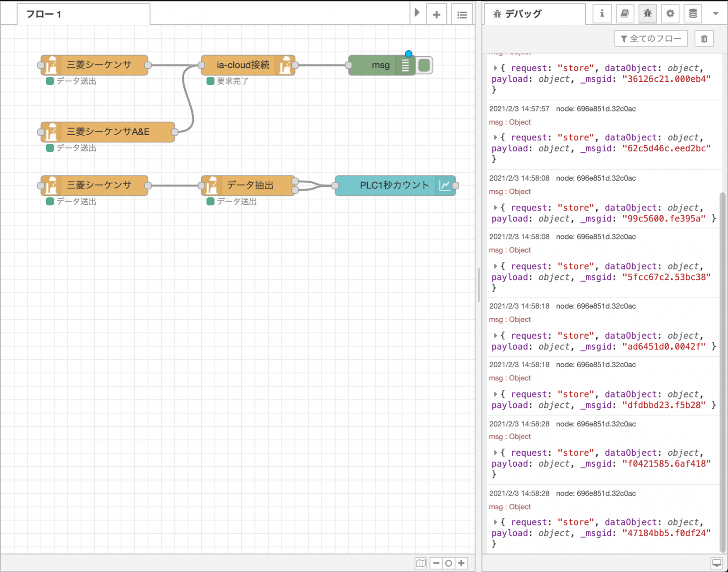The height and width of the screenshot is (572, 728).
Task: Expand the debug object with msgid 47184bb5
Action: (496, 522)
